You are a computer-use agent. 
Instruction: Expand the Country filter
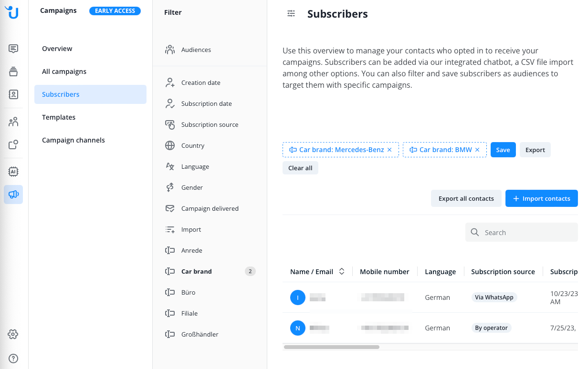(x=210, y=145)
